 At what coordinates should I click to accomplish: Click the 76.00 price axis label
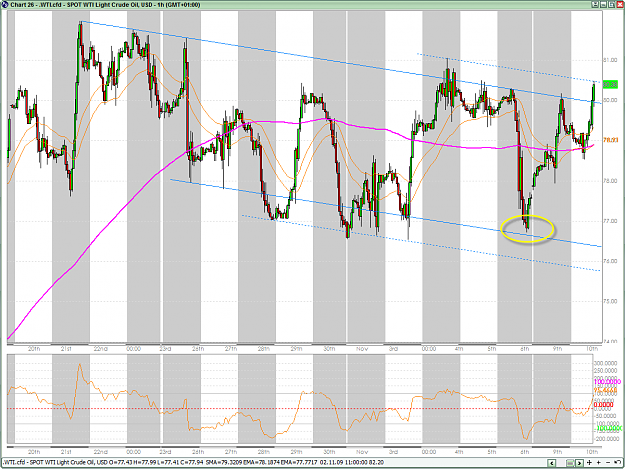click(610, 261)
